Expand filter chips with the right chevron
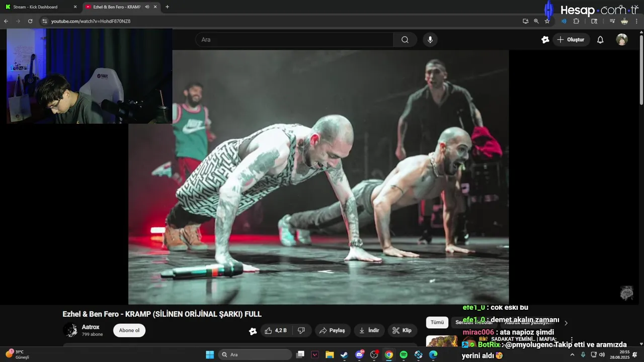 point(566,323)
